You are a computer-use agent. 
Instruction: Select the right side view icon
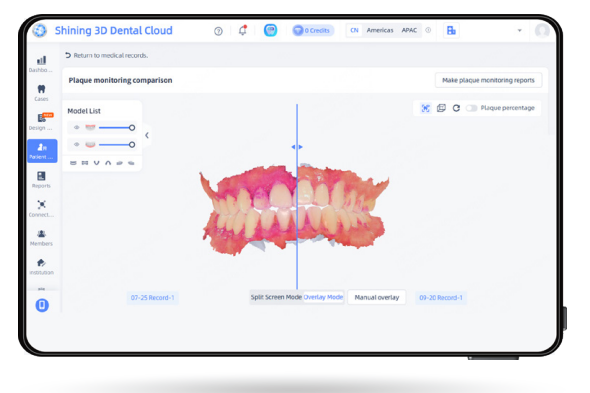point(131,163)
